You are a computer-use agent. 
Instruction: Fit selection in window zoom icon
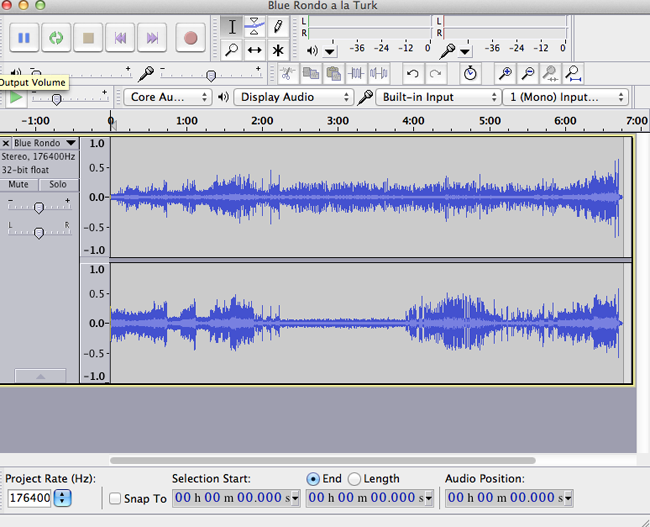(x=551, y=73)
